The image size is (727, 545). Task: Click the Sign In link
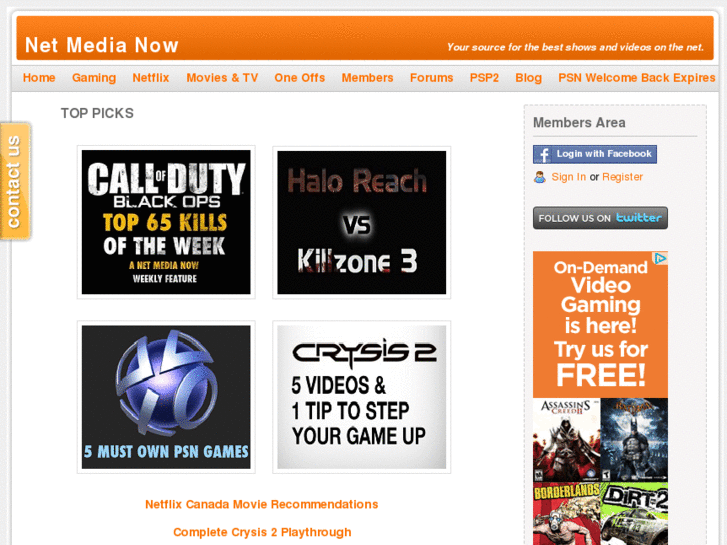point(568,177)
